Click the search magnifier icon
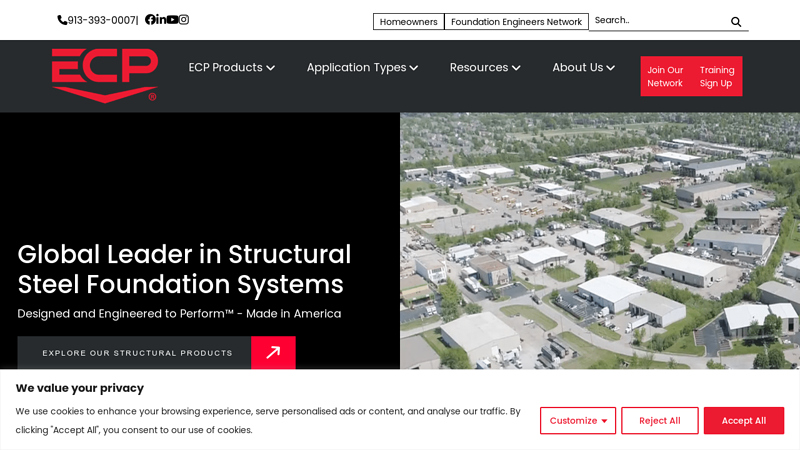The width and height of the screenshot is (800, 450). tap(736, 21)
